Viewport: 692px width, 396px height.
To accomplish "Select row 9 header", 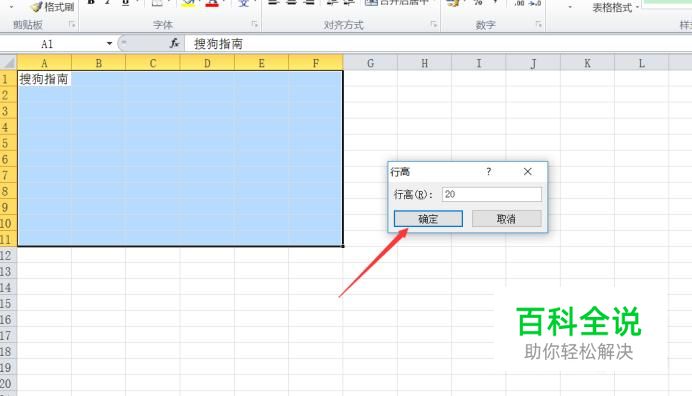I will pyautogui.click(x=8, y=207).
